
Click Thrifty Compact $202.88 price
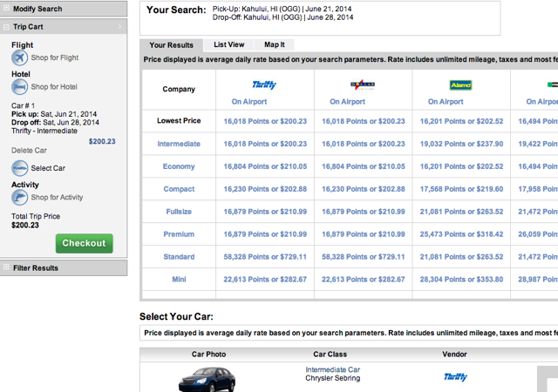point(265,189)
